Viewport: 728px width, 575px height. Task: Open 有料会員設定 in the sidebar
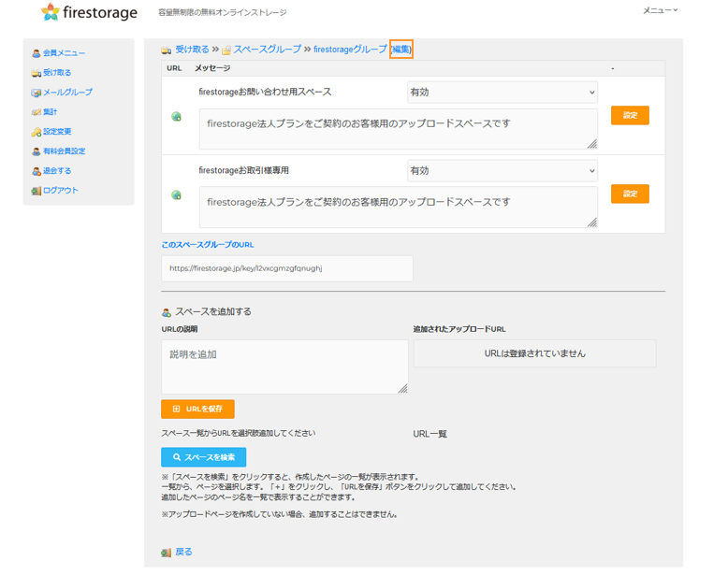[64, 151]
